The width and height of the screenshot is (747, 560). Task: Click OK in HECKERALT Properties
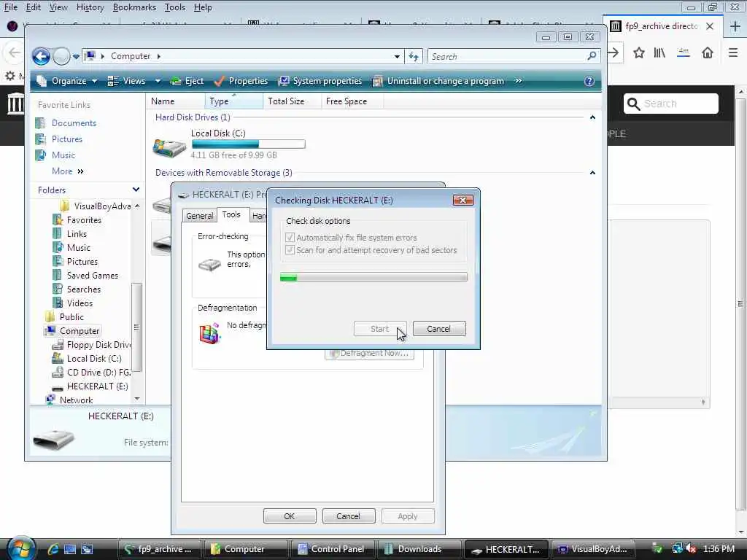(x=289, y=516)
